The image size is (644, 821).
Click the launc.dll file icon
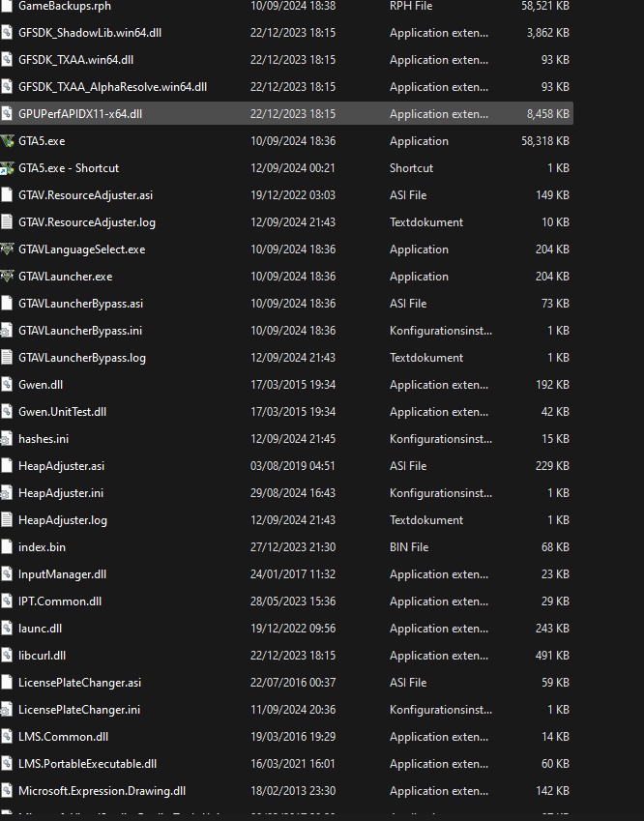(x=6, y=629)
